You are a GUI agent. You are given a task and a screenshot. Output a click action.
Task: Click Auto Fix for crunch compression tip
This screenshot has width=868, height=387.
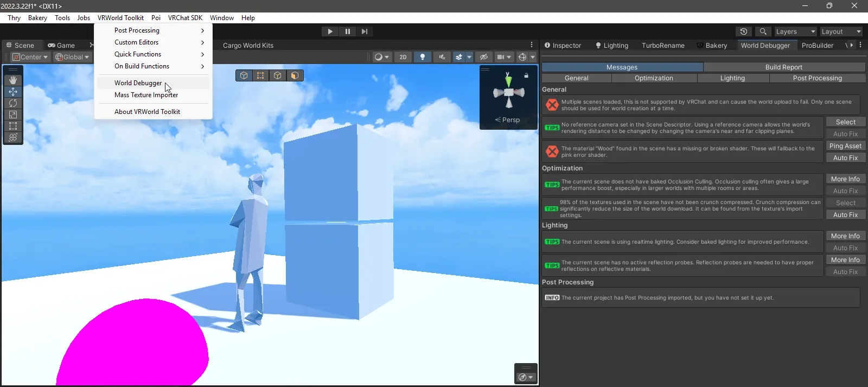845,215
